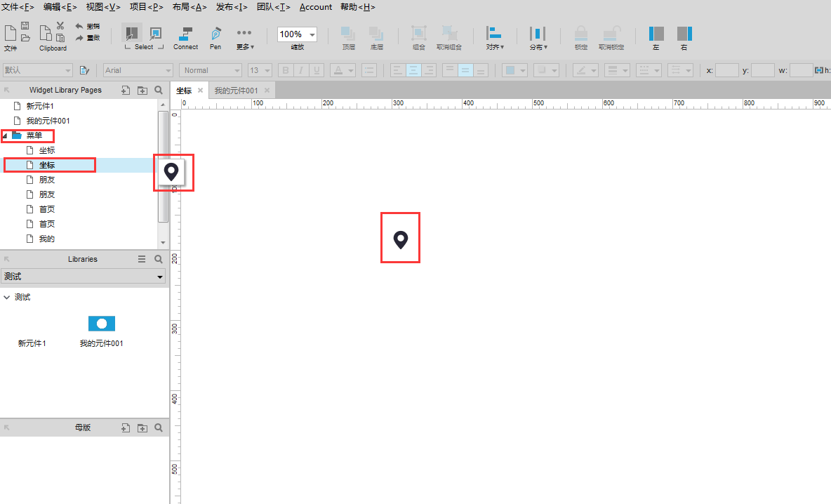
Task: Open the 对齐 align button
Action: [x=495, y=37]
